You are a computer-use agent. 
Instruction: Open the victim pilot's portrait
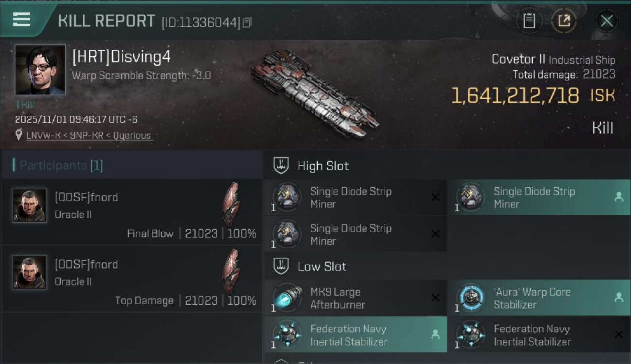coord(40,69)
